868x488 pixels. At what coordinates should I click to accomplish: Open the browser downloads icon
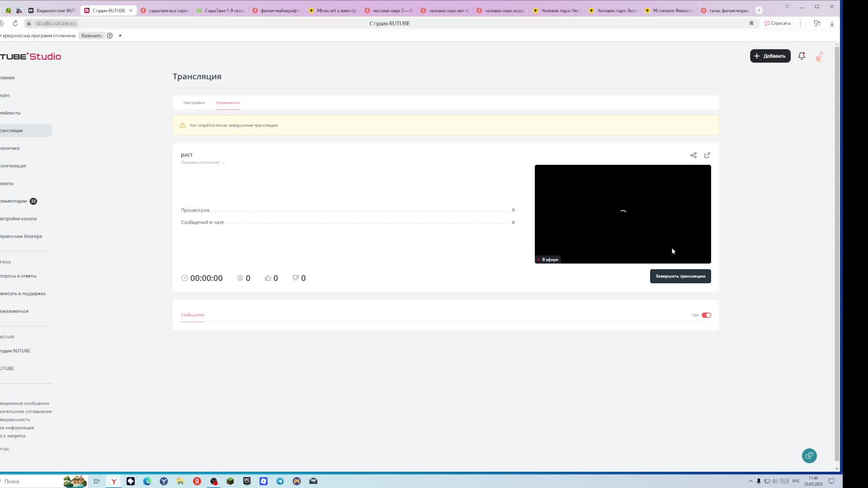coord(832,23)
